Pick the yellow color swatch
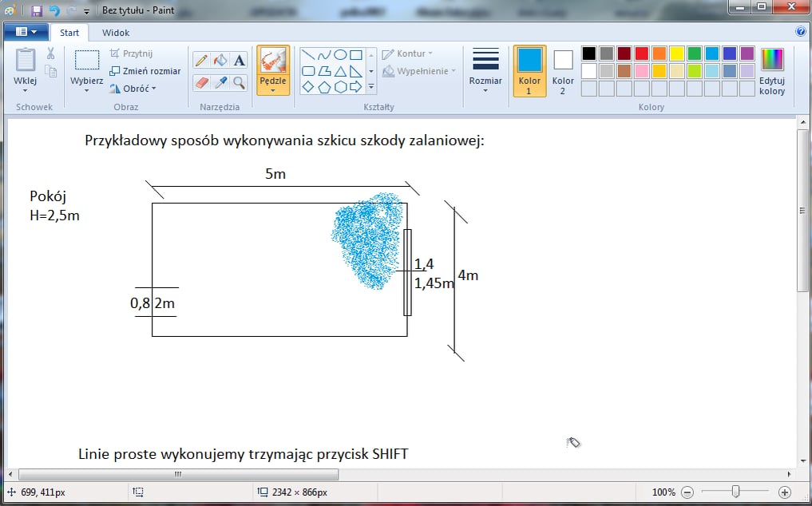812x506 pixels. 677,53
